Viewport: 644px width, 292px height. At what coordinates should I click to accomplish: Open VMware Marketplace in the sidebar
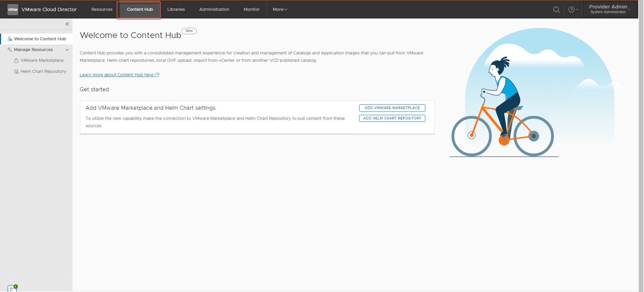point(42,60)
